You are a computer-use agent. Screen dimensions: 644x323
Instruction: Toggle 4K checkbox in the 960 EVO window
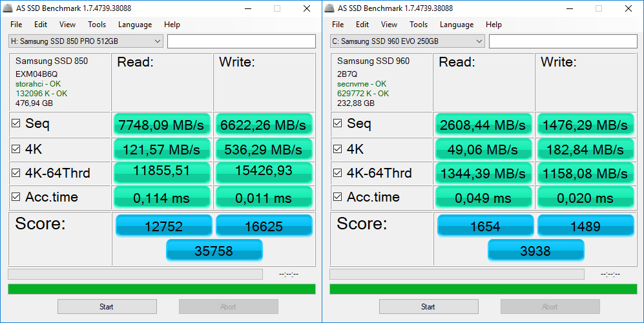pos(337,149)
